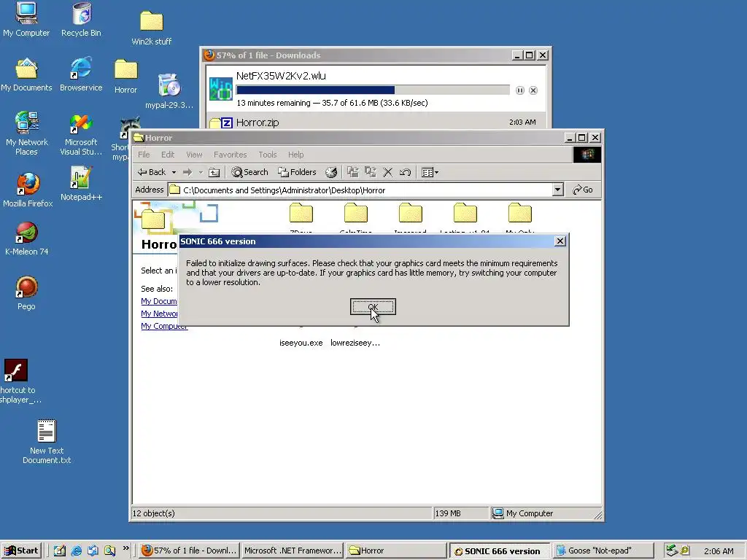
Task: Open the View menu in Horror window
Action: pyautogui.click(x=194, y=155)
